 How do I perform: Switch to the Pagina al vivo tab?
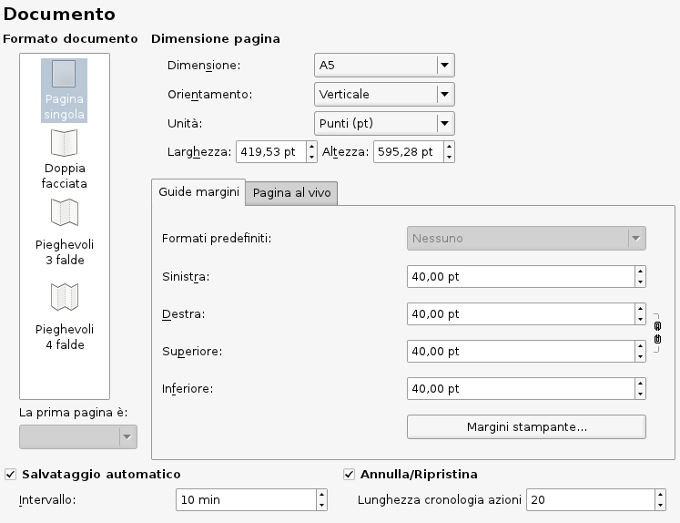tap(292, 193)
